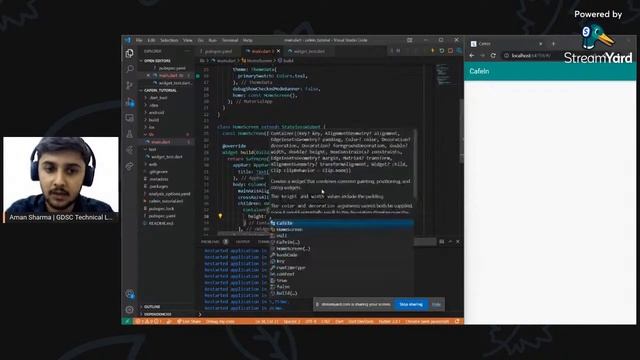Open the Manage gear icon in VS Code

point(130,309)
